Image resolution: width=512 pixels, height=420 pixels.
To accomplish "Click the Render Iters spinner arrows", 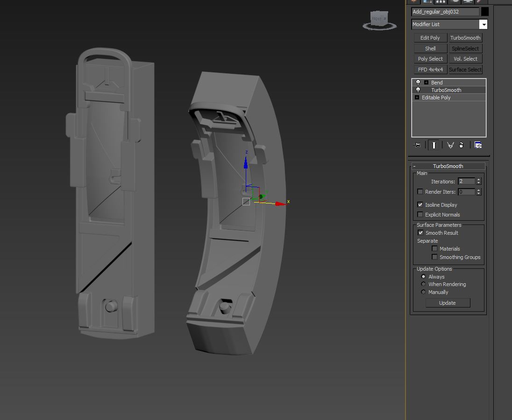I will click(x=479, y=192).
